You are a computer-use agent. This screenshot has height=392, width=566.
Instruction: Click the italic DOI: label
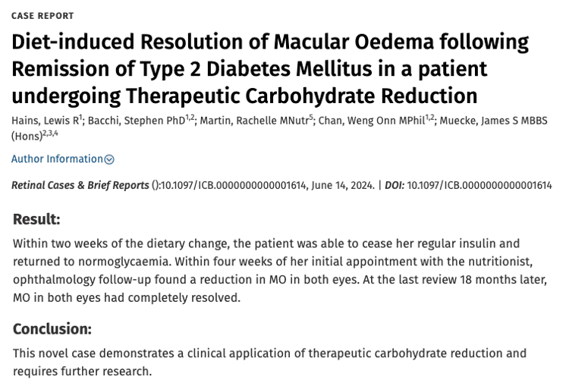[x=395, y=185]
